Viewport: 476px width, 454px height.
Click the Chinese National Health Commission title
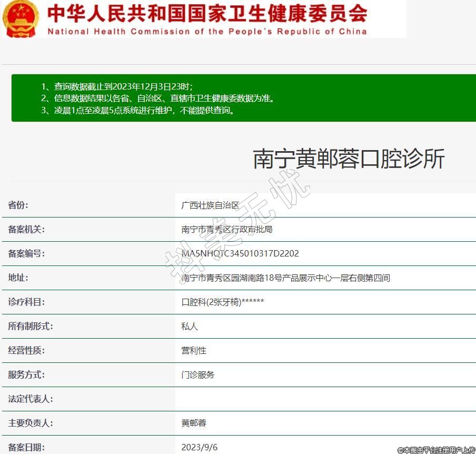207,14
